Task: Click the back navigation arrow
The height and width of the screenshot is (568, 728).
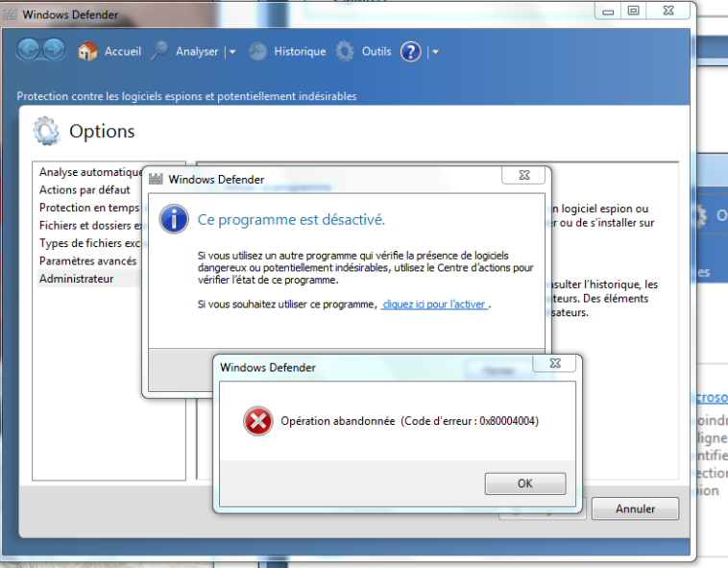Action: point(29,50)
